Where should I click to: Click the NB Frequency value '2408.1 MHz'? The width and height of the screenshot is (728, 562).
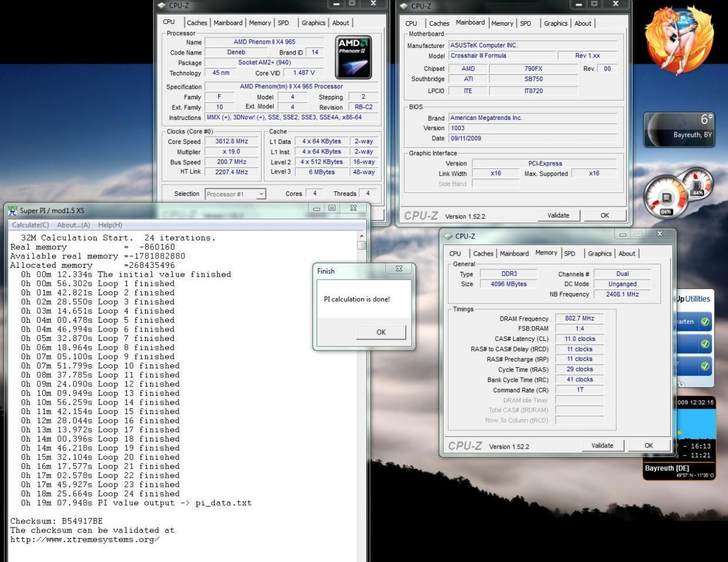[622, 294]
